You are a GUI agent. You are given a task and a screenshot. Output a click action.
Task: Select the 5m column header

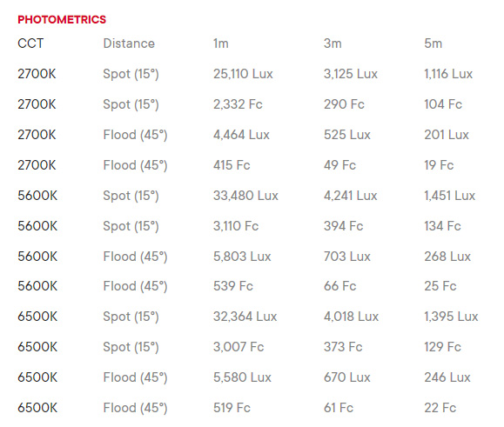pyautogui.click(x=433, y=43)
